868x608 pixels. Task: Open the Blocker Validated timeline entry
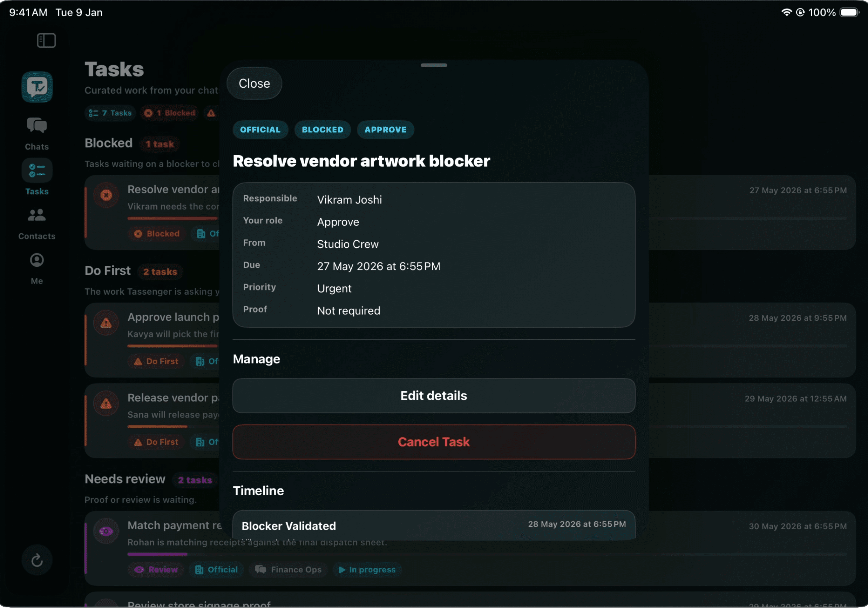click(434, 525)
